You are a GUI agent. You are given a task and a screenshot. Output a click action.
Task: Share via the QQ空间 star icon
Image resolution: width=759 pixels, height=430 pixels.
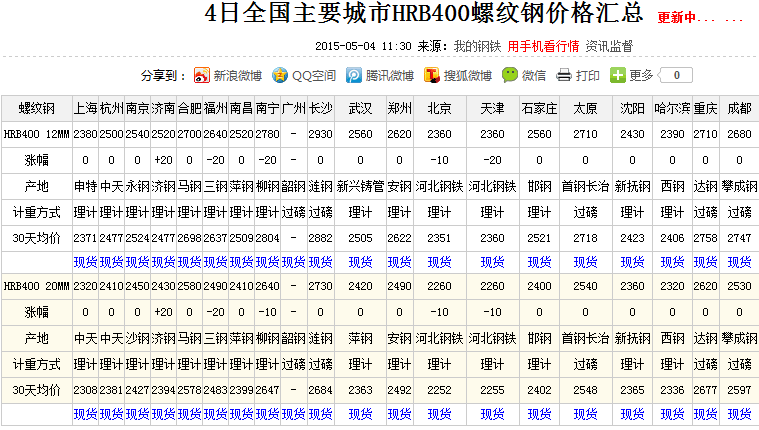280,76
